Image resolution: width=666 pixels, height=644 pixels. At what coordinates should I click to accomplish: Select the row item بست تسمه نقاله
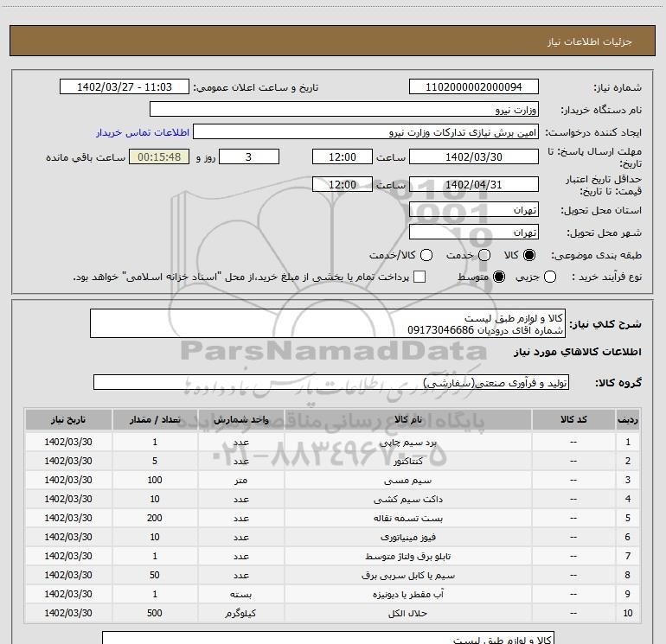click(x=407, y=518)
